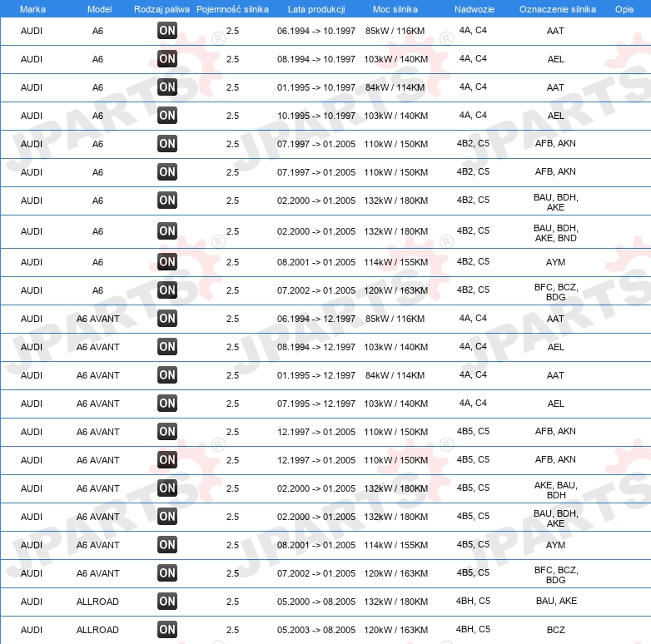Click ON fuel icon in A6 AVANT BAU, BDH, AKE row
The image size is (651, 644).
pyautogui.click(x=167, y=516)
